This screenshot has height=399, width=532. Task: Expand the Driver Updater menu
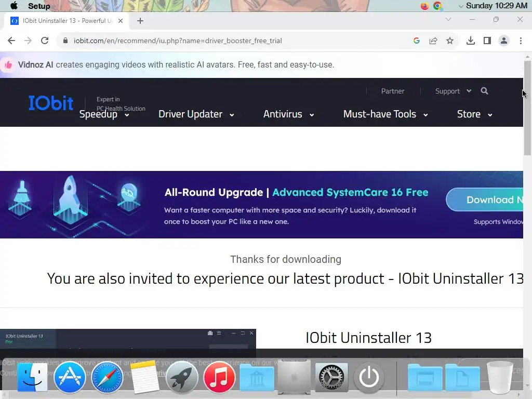pos(196,114)
